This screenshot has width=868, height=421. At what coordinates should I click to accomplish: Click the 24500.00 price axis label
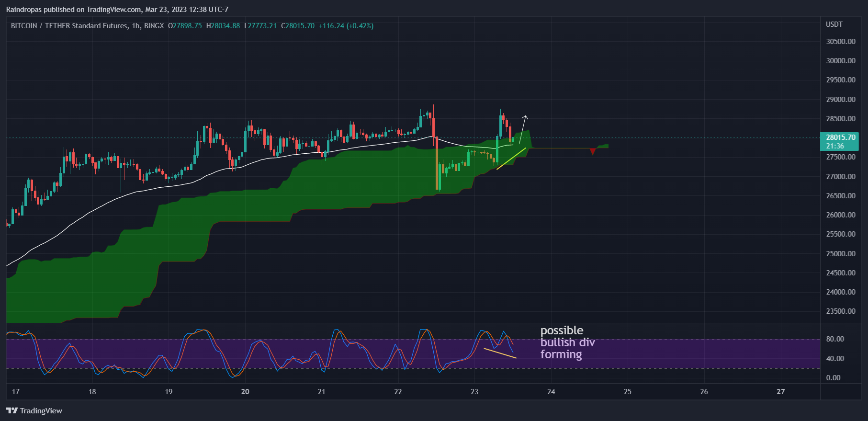[x=841, y=273]
